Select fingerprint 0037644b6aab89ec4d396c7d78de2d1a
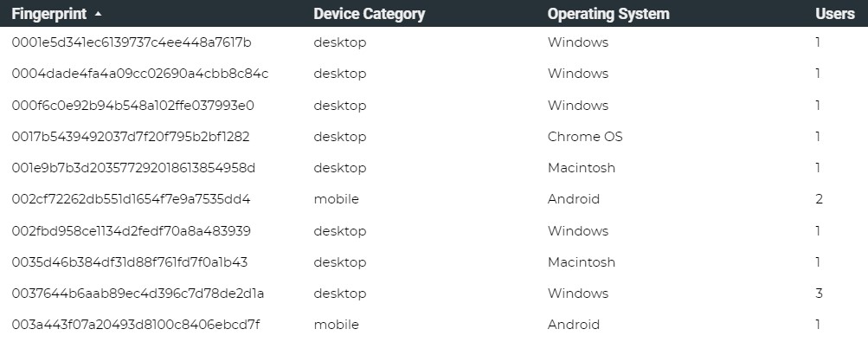 [x=138, y=294]
